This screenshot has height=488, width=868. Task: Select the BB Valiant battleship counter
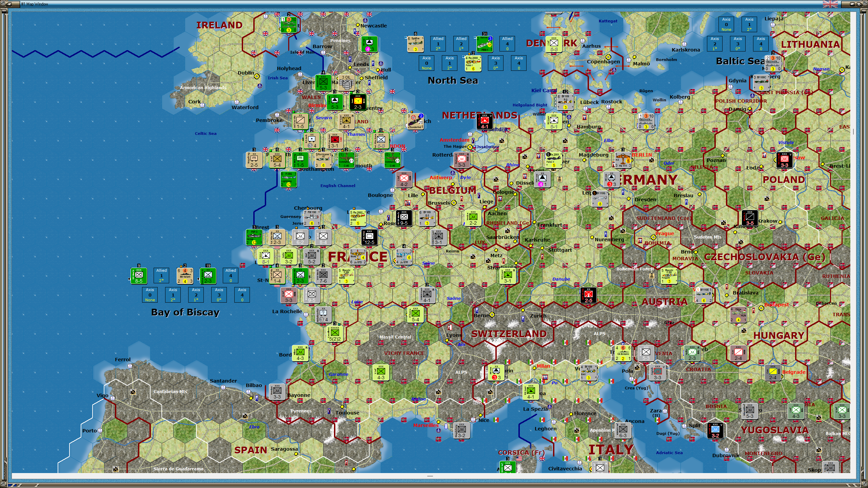point(185,276)
